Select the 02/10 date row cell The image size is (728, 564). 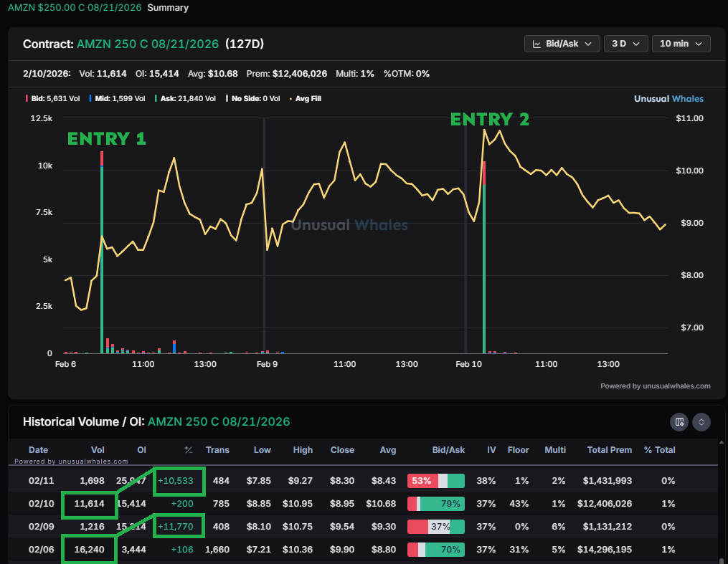[x=42, y=504]
